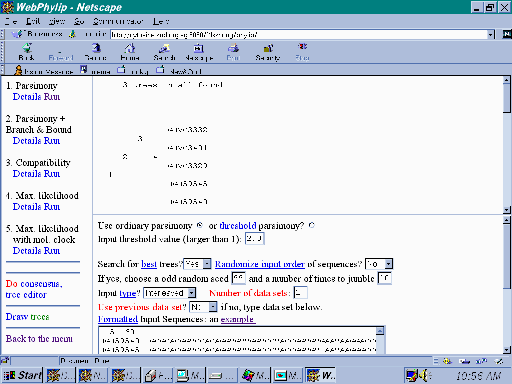
Task: Open the Security toolbar icon
Action: (268, 48)
